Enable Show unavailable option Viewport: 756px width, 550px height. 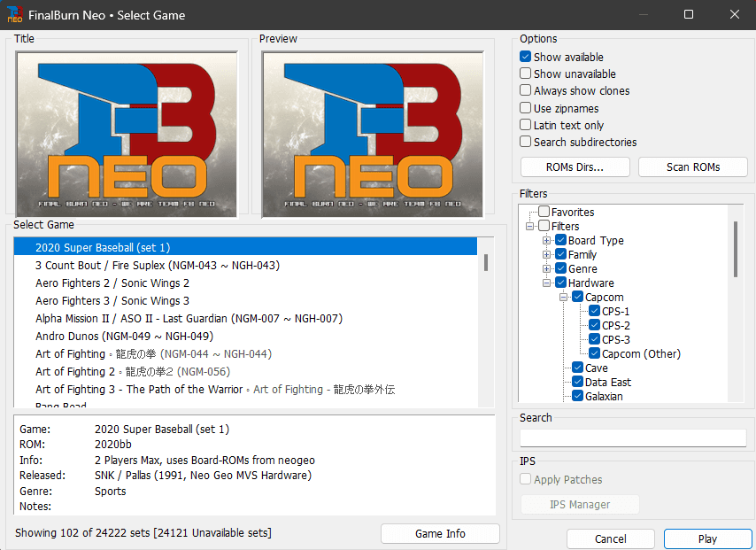tap(526, 74)
